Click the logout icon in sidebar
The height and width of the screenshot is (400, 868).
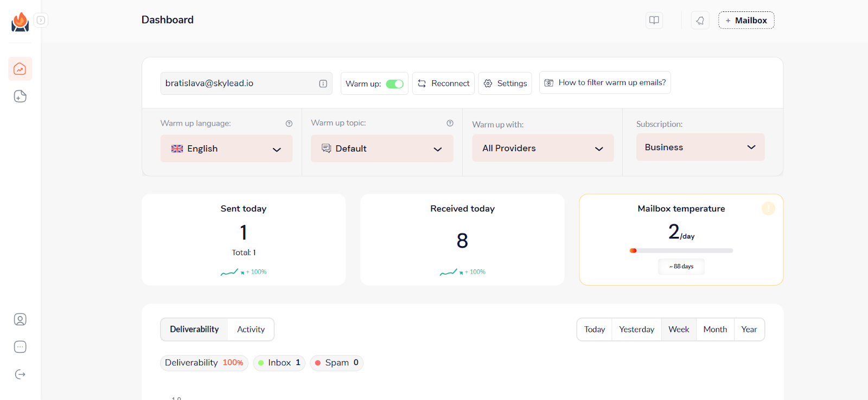20,375
